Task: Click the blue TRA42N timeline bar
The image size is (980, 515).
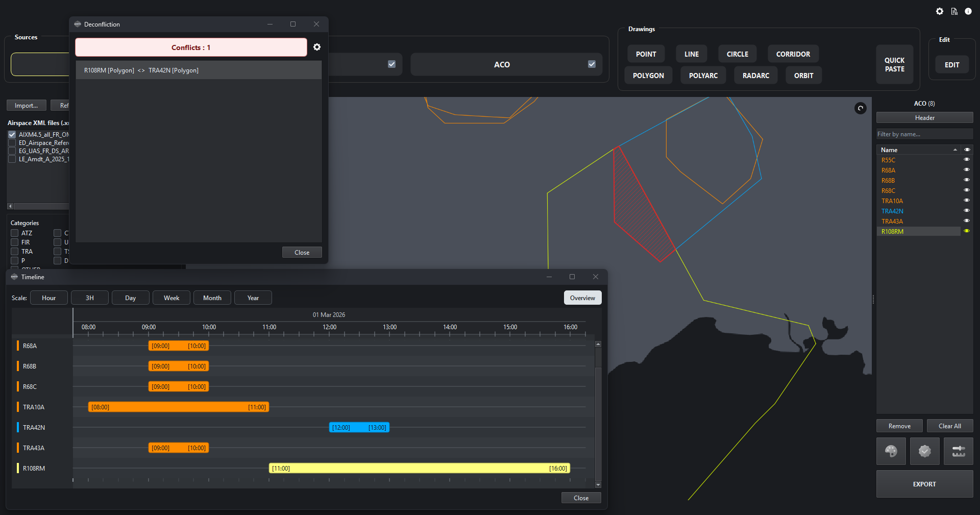Action: (359, 428)
